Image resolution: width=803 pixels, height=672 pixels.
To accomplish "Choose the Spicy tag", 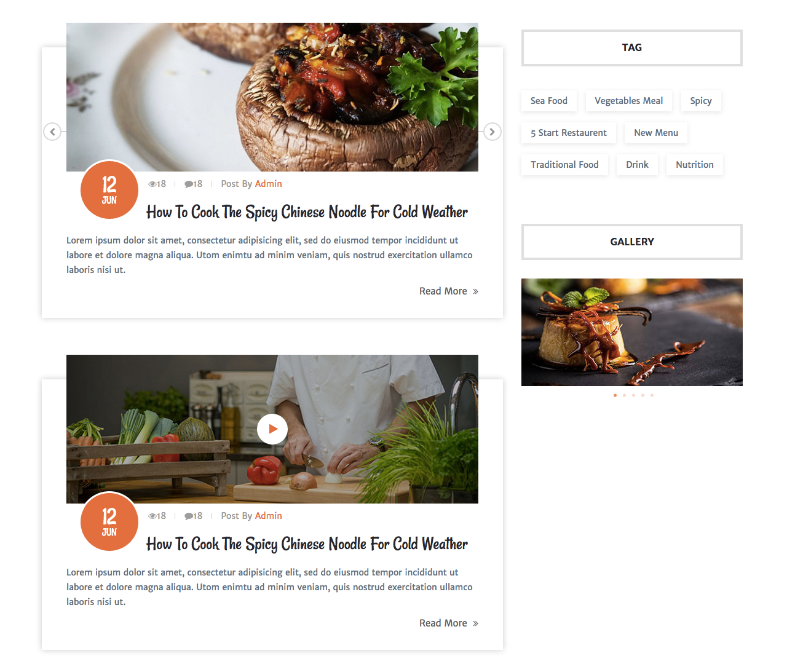I will [x=701, y=101].
